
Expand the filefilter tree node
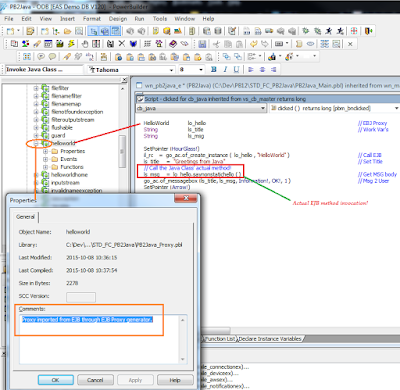click(36, 88)
